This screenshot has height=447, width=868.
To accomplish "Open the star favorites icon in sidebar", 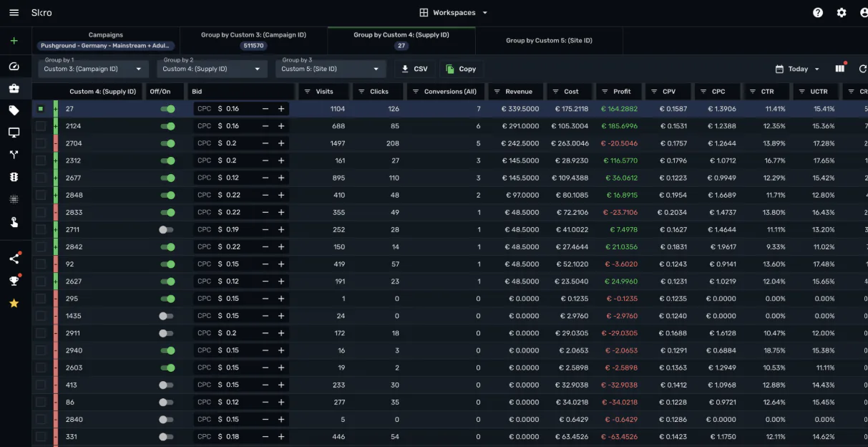I will pyautogui.click(x=14, y=303).
